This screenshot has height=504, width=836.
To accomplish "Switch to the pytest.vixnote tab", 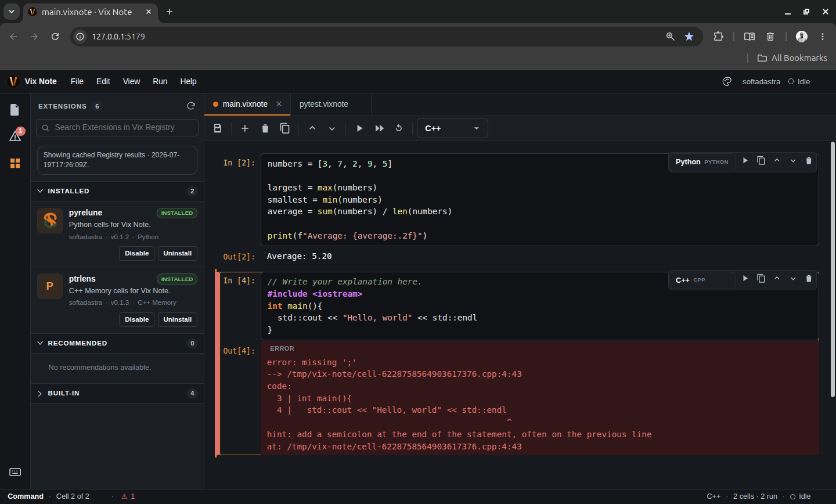I will 324,104.
